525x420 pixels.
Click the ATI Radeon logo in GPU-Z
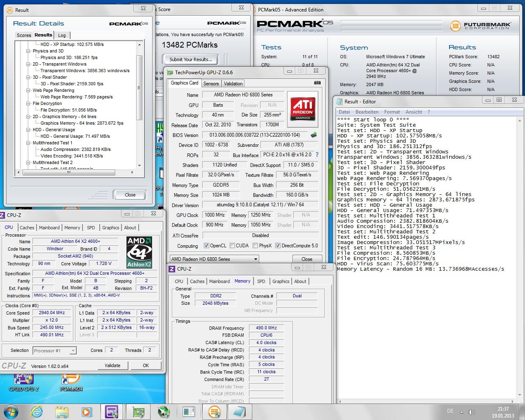click(303, 108)
